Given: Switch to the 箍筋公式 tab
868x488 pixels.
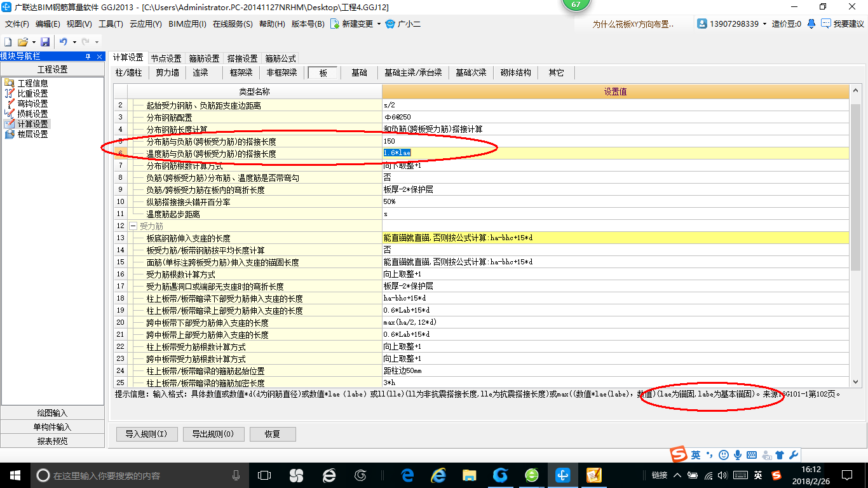Looking at the screenshot, I should [x=280, y=58].
